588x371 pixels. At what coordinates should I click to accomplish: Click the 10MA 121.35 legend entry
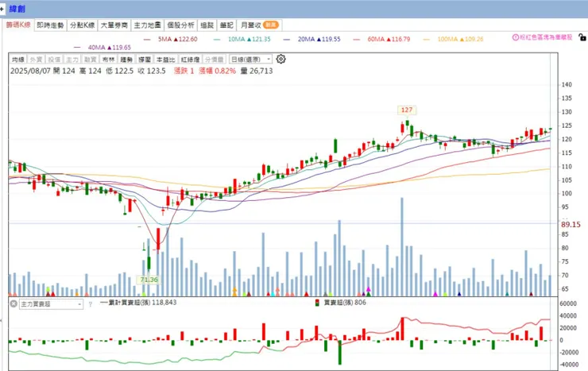pyautogui.click(x=242, y=39)
